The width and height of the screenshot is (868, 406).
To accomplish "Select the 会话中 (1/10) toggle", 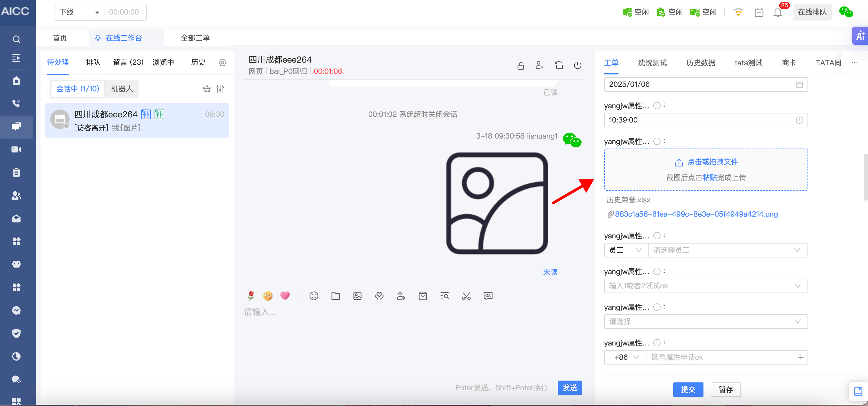I will [77, 89].
